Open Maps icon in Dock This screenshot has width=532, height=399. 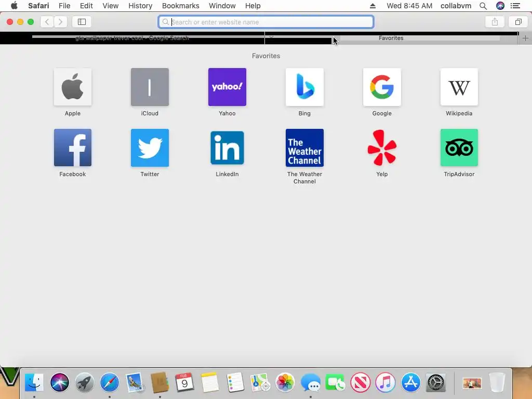(x=260, y=382)
